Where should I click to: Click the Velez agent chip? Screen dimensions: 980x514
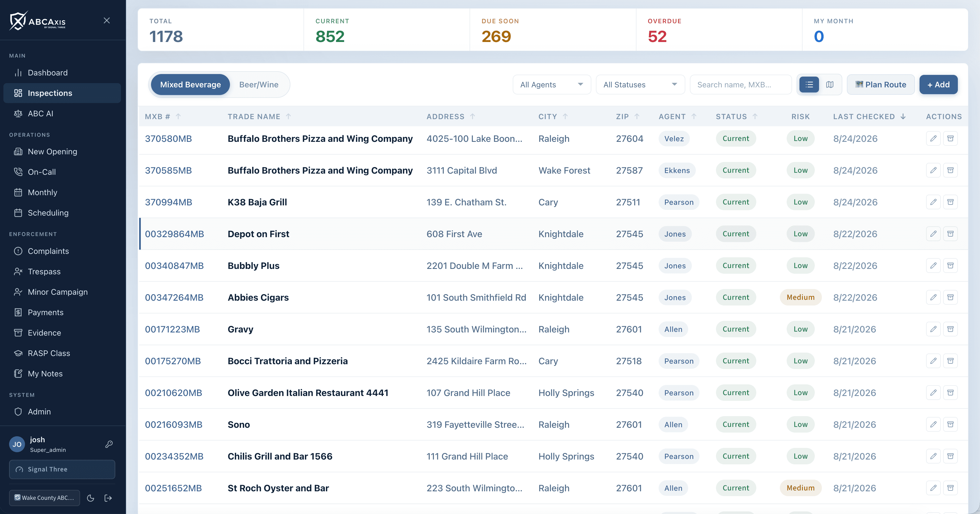pos(674,139)
